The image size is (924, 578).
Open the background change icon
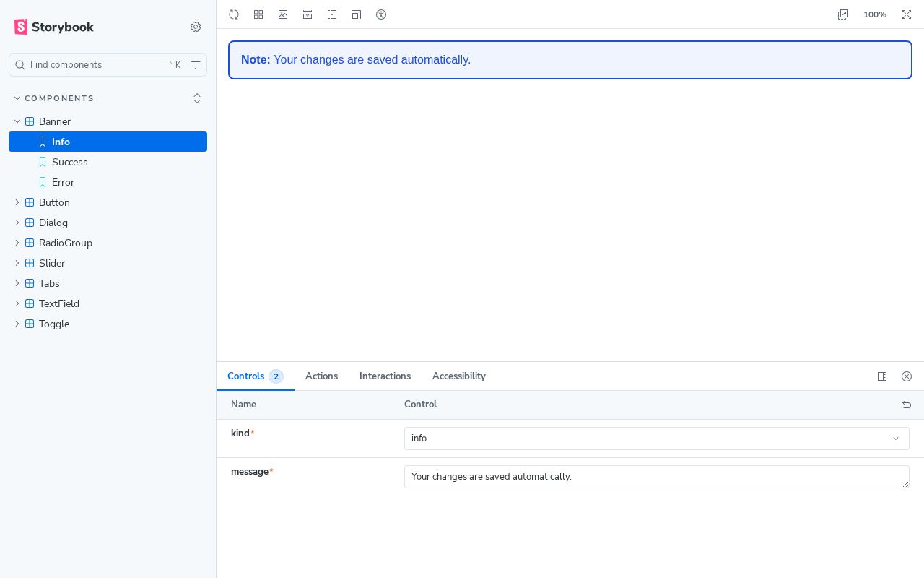[283, 14]
